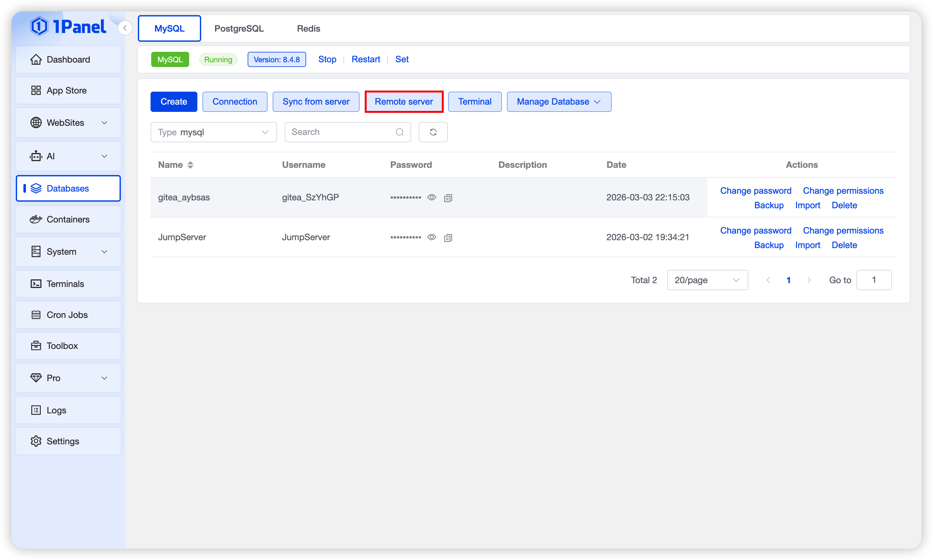Go to next page arrow
933x560 pixels.
tap(808, 280)
